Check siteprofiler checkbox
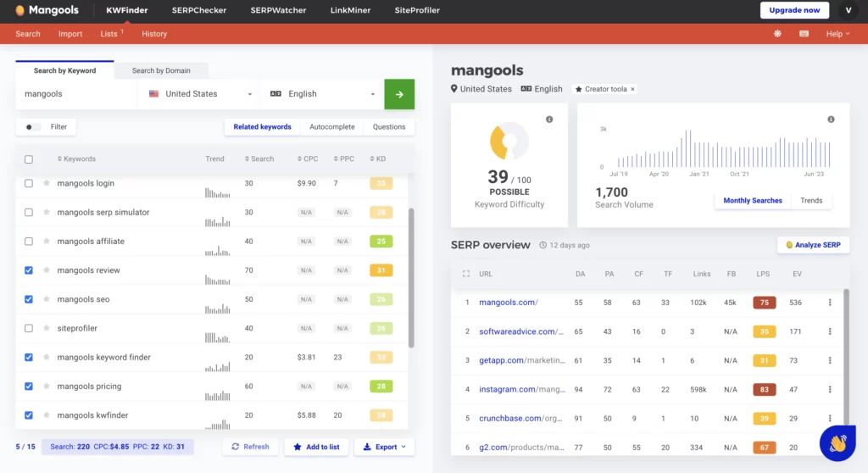 click(29, 328)
